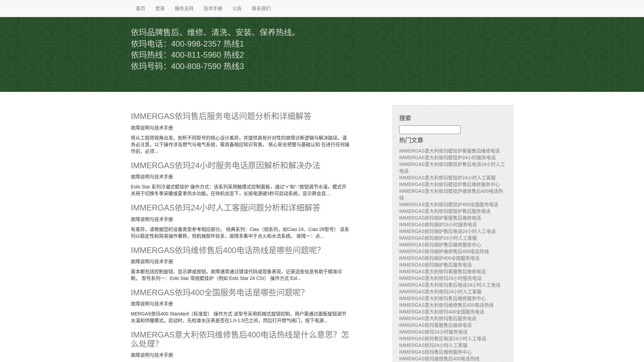The image size is (644, 362).
Task: Click sidebar link IMMERGAS意大利依玛壁挂炉售后维修服务中心
Action: point(449,184)
